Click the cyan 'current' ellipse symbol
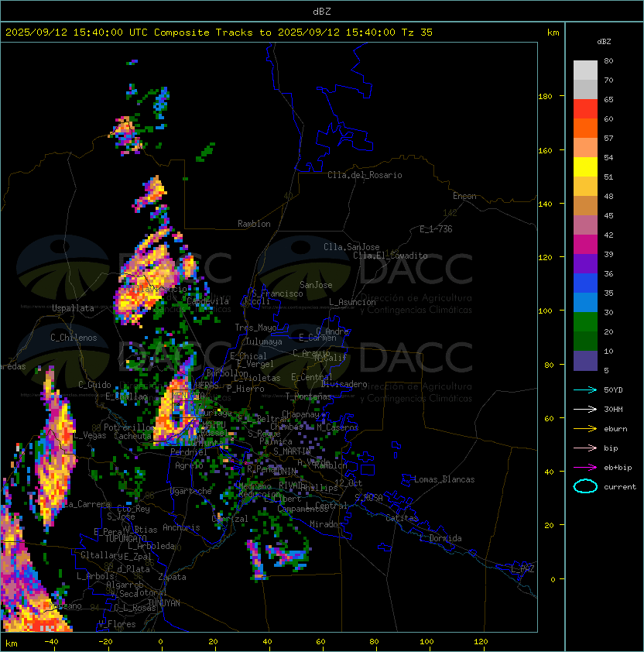644x652 pixels. [585, 486]
